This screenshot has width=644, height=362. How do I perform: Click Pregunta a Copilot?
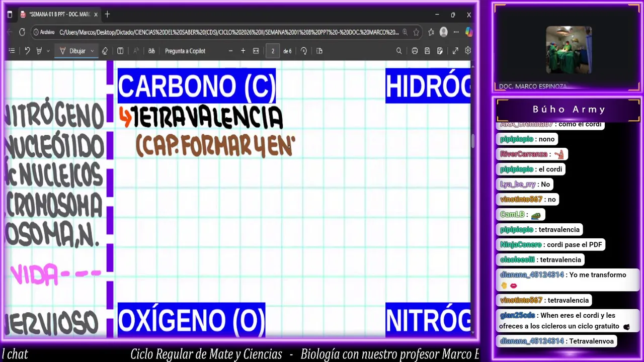click(x=185, y=51)
